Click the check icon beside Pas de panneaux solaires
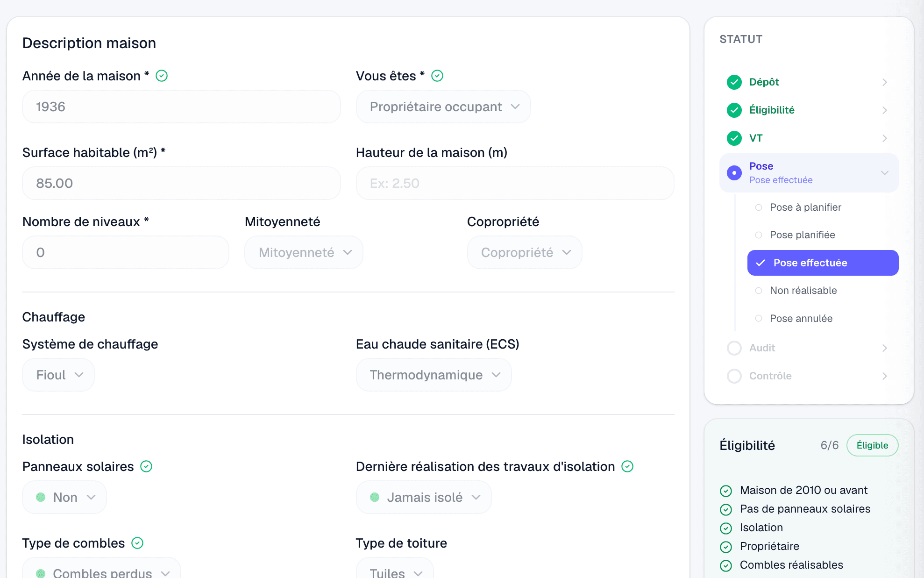This screenshot has width=924, height=578. click(x=726, y=509)
